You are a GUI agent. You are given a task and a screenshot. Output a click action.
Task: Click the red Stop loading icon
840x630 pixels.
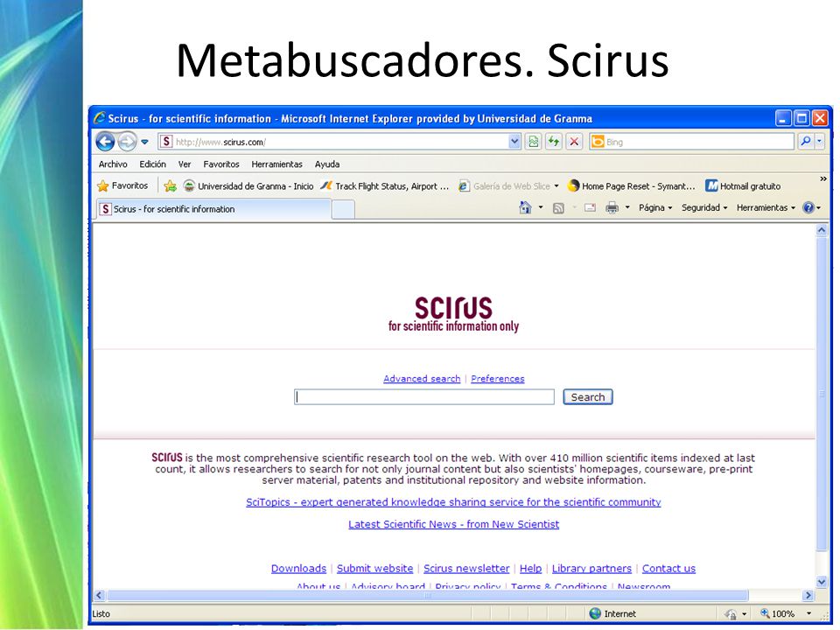click(x=574, y=142)
